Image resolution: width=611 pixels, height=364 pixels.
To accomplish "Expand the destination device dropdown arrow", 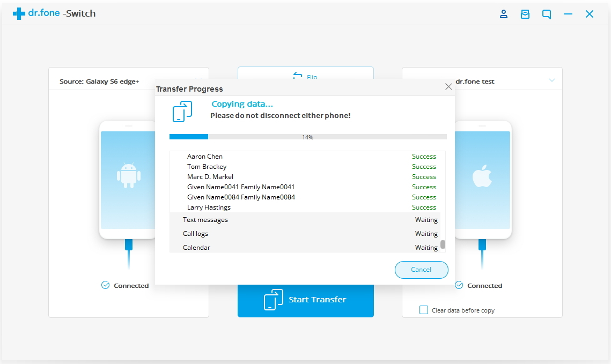I will pos(551,80).
